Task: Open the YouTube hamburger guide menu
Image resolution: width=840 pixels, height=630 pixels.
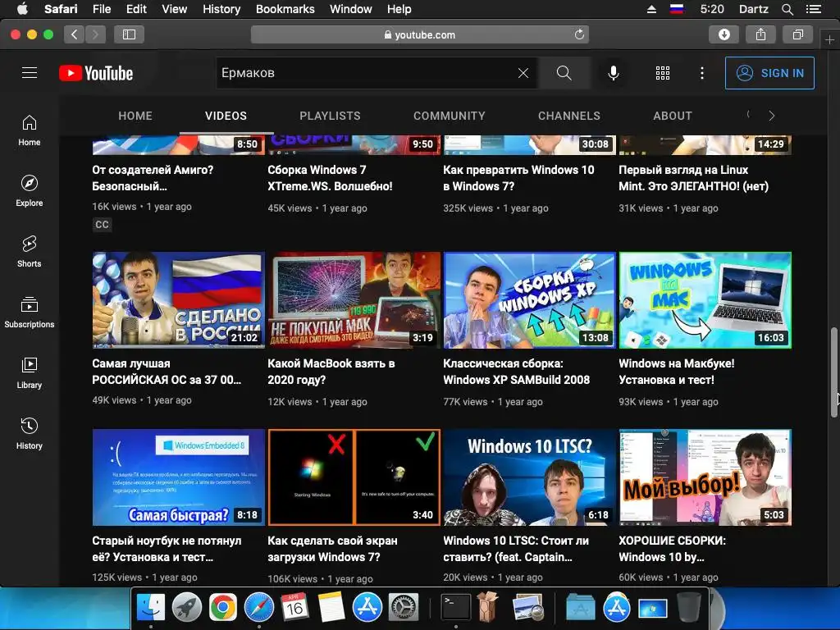Action: (30, 73)
